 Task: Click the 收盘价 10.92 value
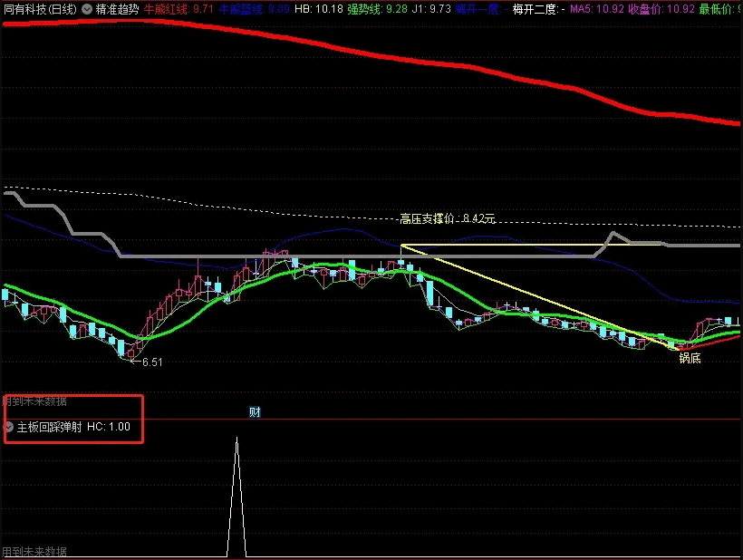coord(661,9)
